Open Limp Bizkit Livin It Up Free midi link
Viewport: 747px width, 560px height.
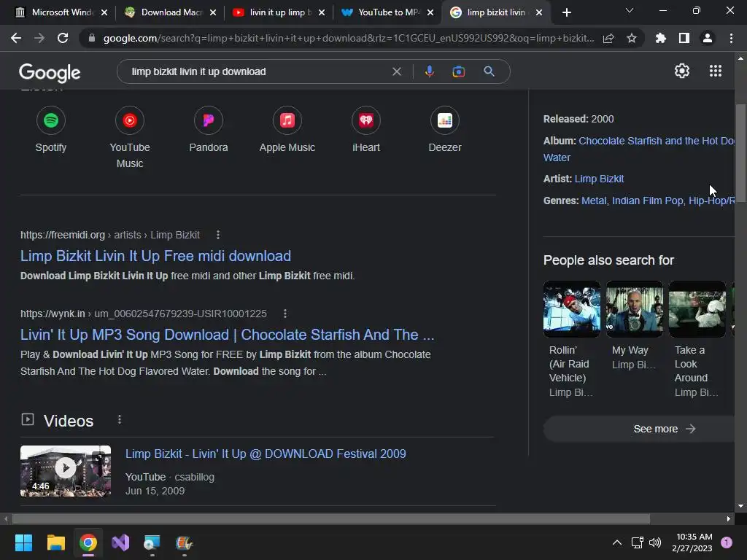156,256
